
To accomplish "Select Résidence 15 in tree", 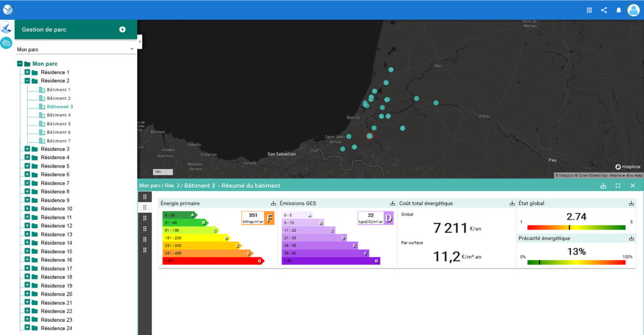I will tap(56, 252).
